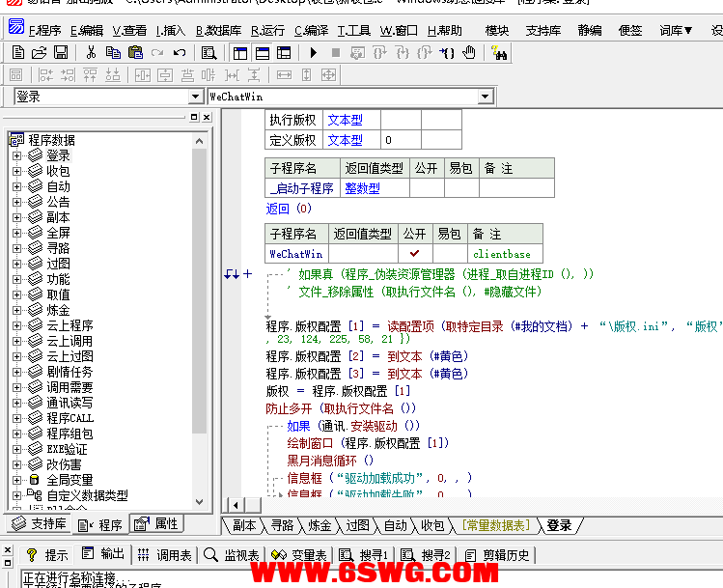Click the binoculars search icon
723x588 pixels.
(x=499, y=52)
